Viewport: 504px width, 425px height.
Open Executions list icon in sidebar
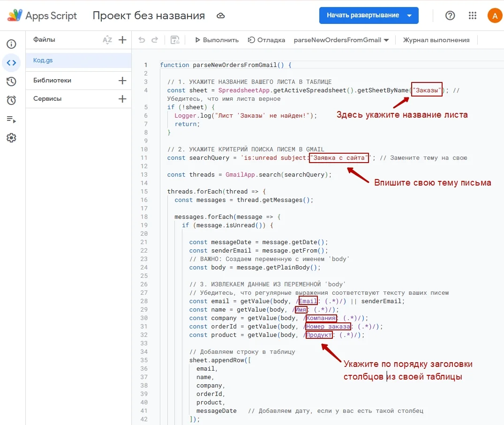click(11, 119)
